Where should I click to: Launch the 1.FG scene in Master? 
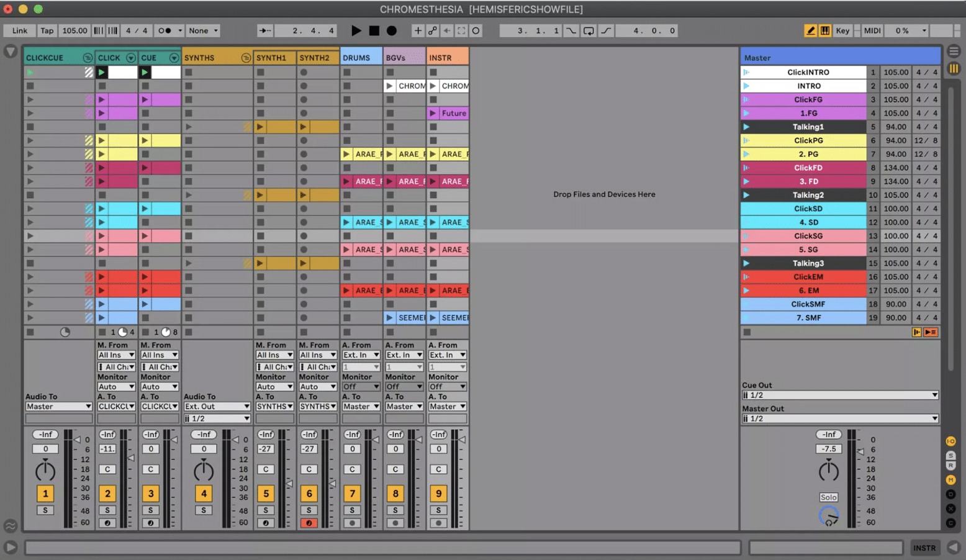(746, 113)
